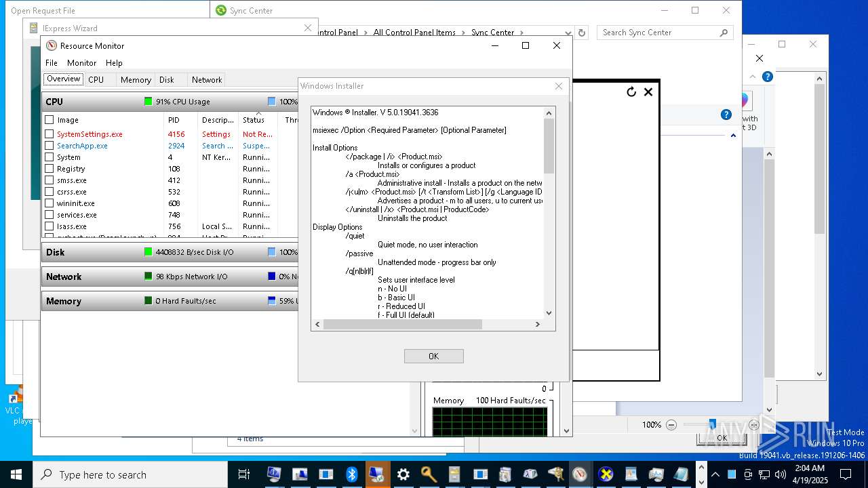Image resolution: width=868 pixels, height=488 pixels.
Task: Adjust the zoom slider handle
Action: 712,425
